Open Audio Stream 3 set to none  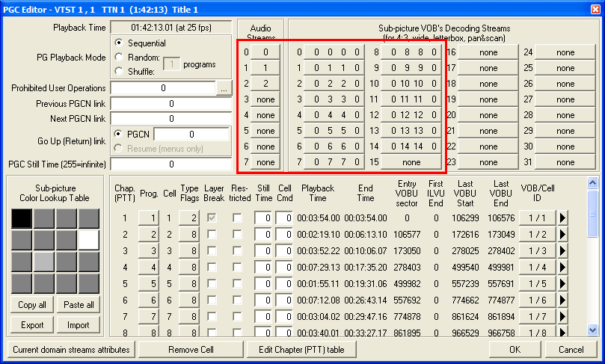265,99
